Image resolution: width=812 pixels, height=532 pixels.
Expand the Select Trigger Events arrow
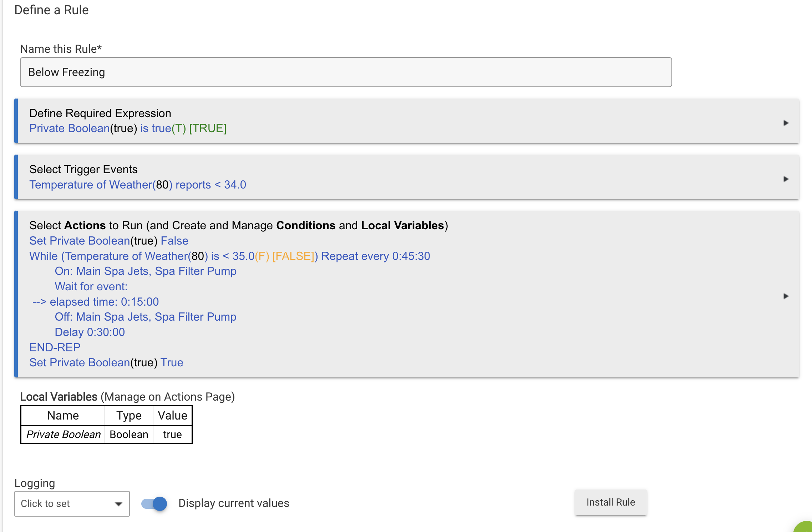[x=786, y=179]
